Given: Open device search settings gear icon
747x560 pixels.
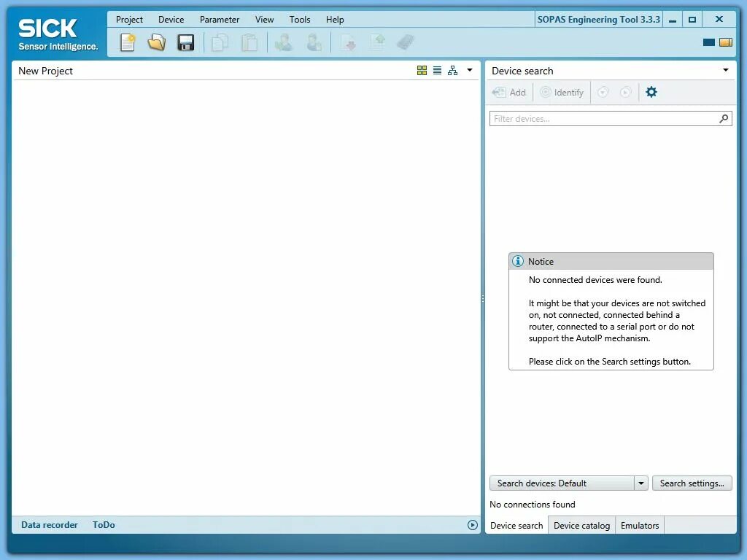Looking at the screenshot, I should click(651, 92).
